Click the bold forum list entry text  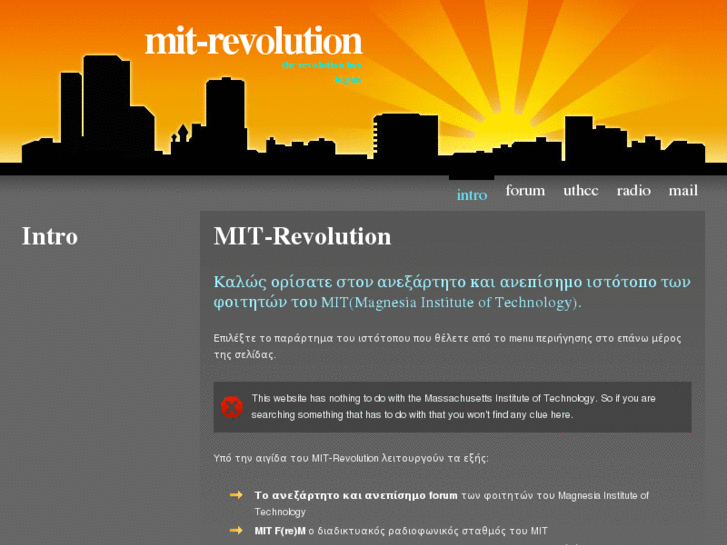pyautogui.click(x=356, y=495)
